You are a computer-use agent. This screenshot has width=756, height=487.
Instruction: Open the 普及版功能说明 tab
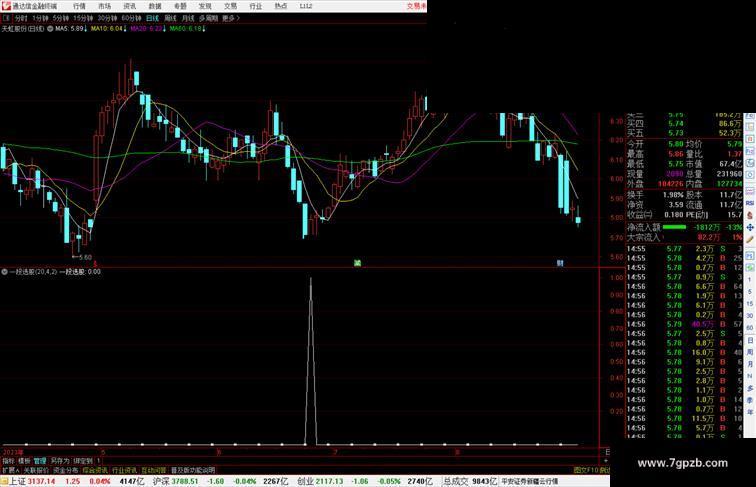(193, 470)
